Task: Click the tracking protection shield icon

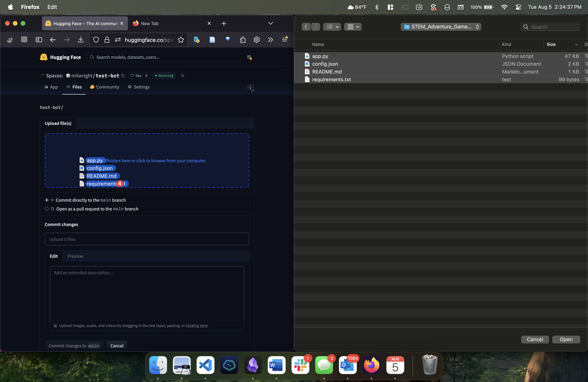Action: coord(96,40)
